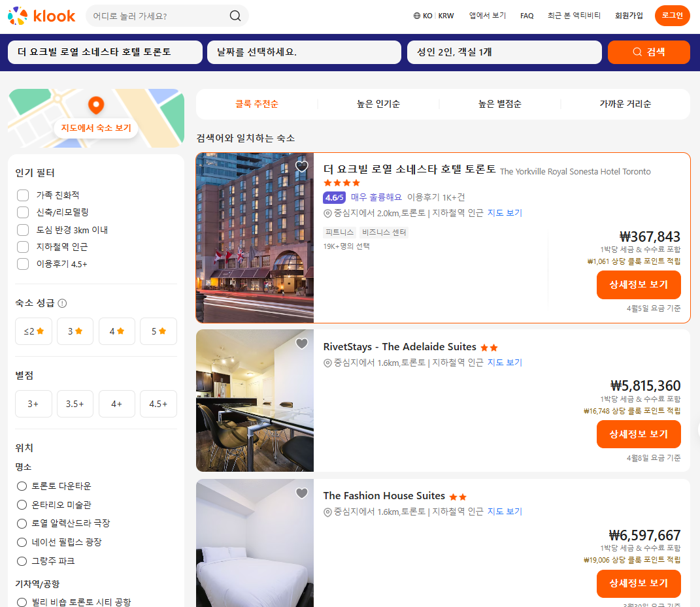Select 토론토 다운타운 radio option

(x=22, y=486)
